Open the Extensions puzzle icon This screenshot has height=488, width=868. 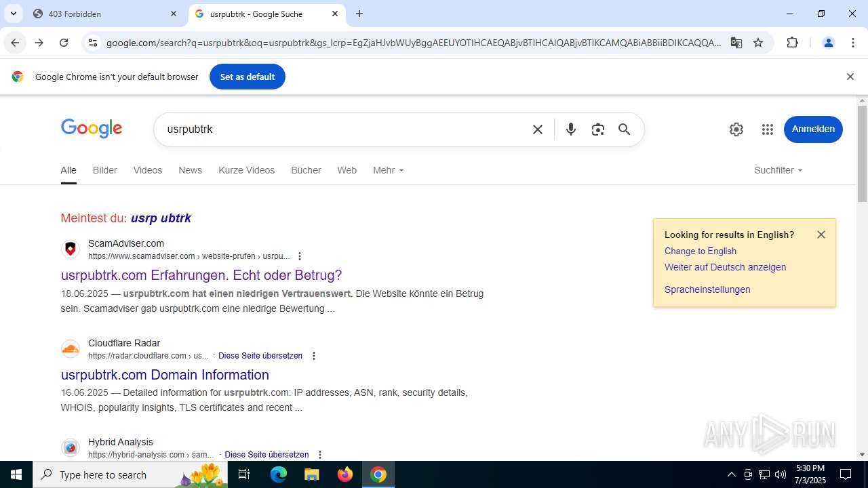(792, 43)
